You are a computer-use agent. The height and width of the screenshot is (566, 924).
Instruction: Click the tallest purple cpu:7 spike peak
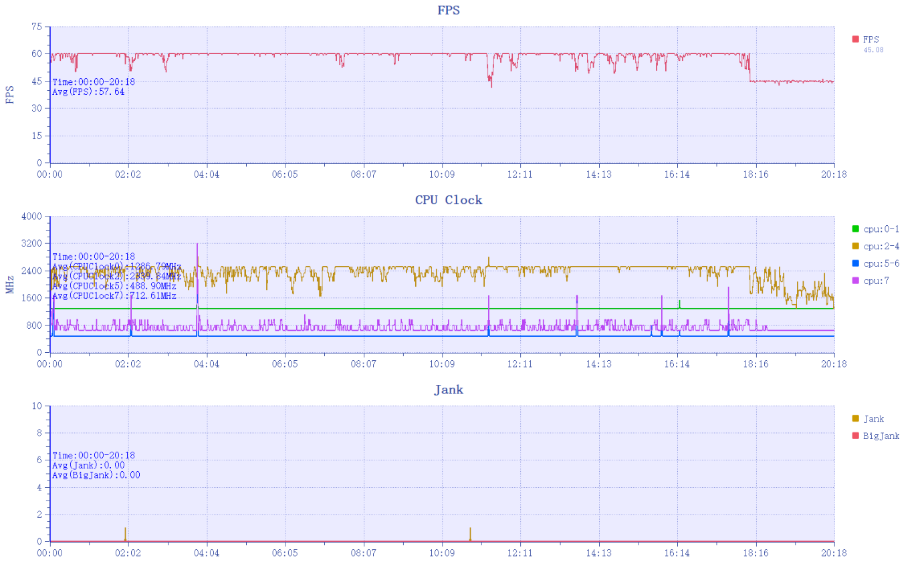point(197,246)
